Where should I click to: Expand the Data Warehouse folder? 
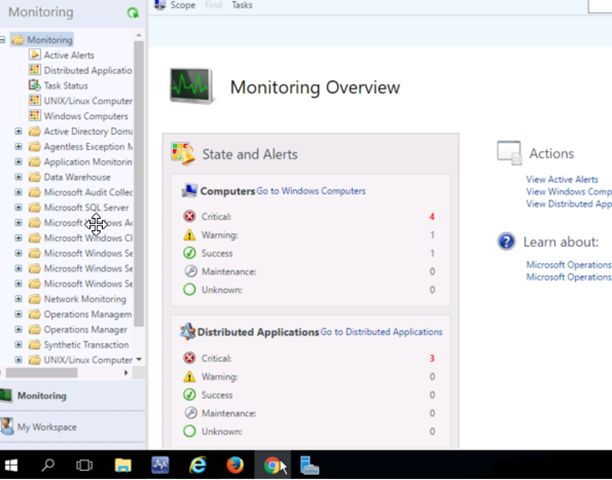(x=18, y=177)
